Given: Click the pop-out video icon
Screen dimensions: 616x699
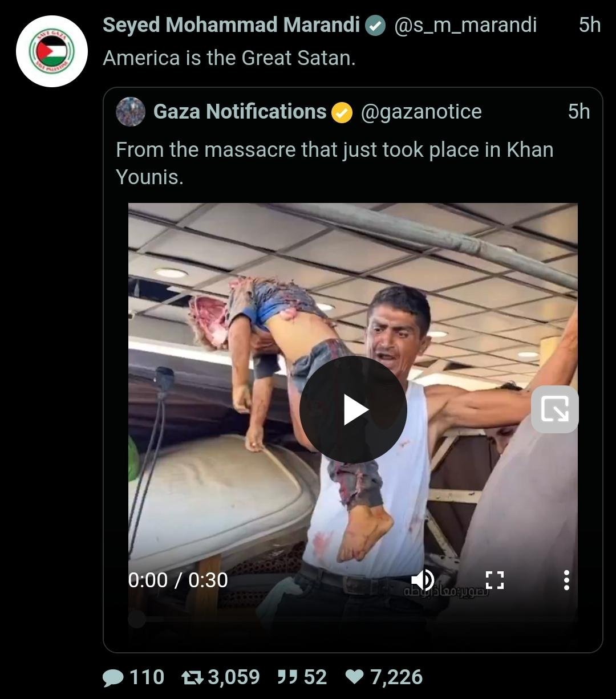Looking at the screenshot, I should pos(554,409).
